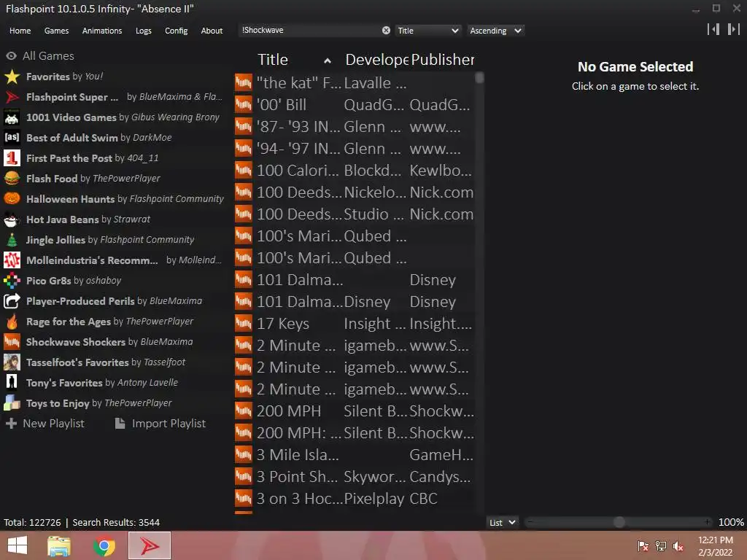Click the Flashpoint Super playlist red arrow icon
This screenshot has width=747, height=560.
(x=12, y=97)
